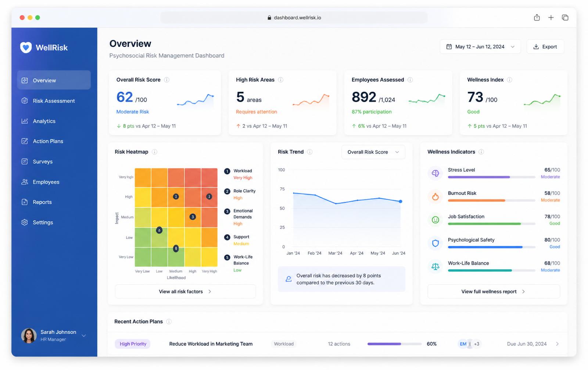
Task: Click the browser share icon
Action: click(x=537, y=17)
